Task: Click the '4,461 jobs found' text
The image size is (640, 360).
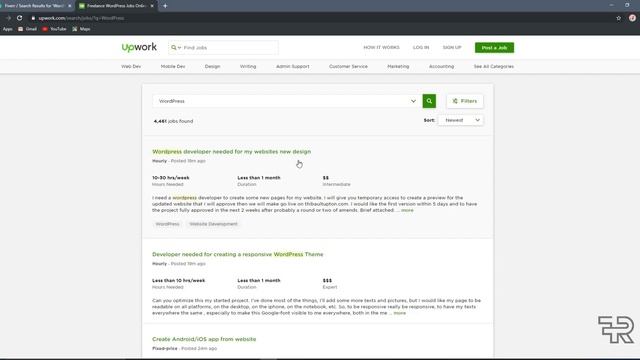Action: (173, 121)
